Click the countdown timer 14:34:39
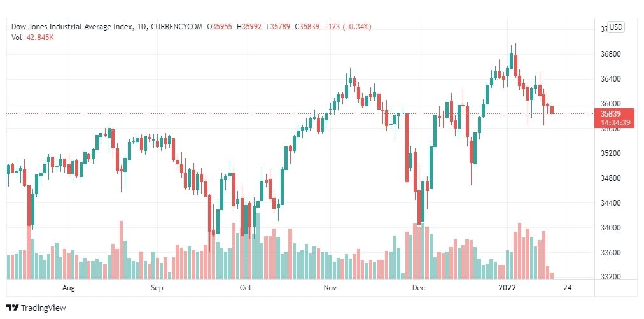644x319 pixels. [610, 122]
